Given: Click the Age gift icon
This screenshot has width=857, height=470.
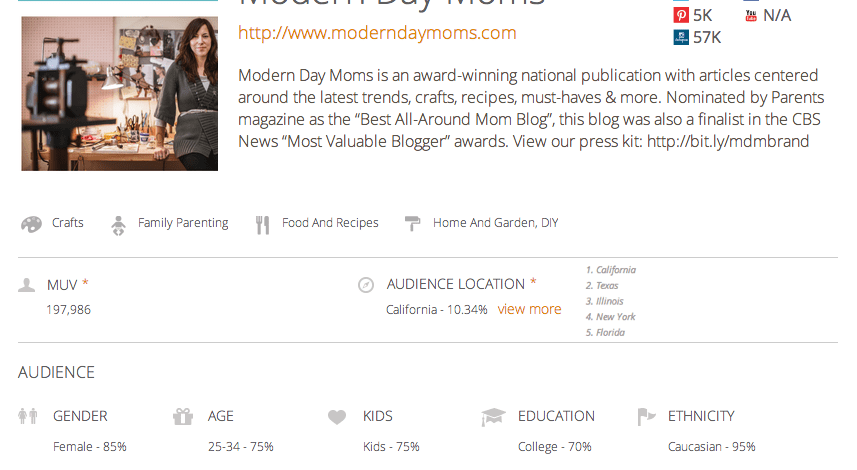Looking at the screenshot, I should [182, 416].
